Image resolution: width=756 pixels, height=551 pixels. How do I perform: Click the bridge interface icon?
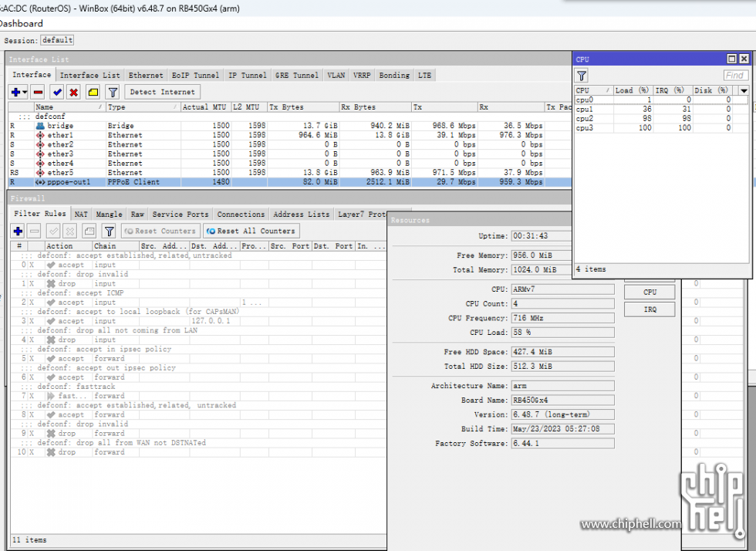(40, 126)
